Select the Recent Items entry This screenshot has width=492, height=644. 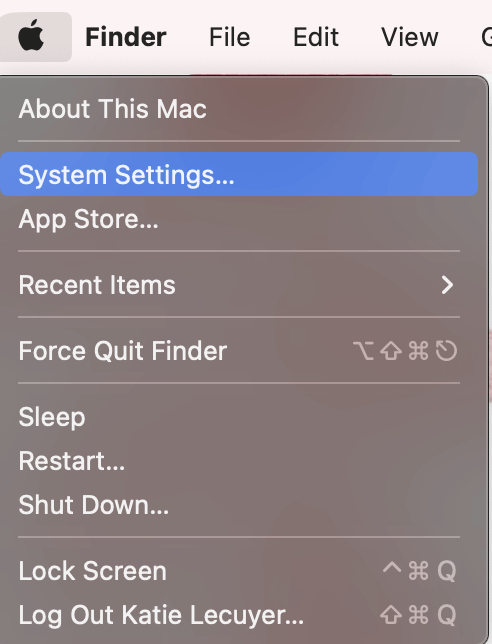point(239,285)
